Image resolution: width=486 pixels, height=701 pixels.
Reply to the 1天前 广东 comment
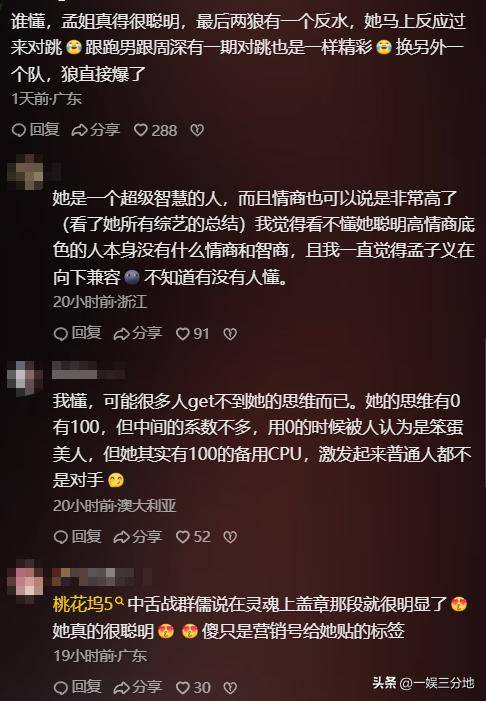[35, 130]
